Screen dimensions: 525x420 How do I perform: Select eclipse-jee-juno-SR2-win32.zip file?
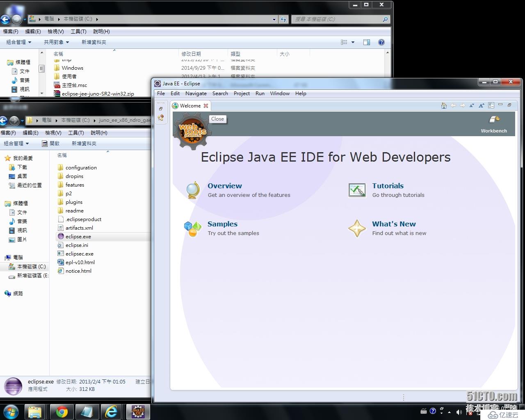pos(98,94)
